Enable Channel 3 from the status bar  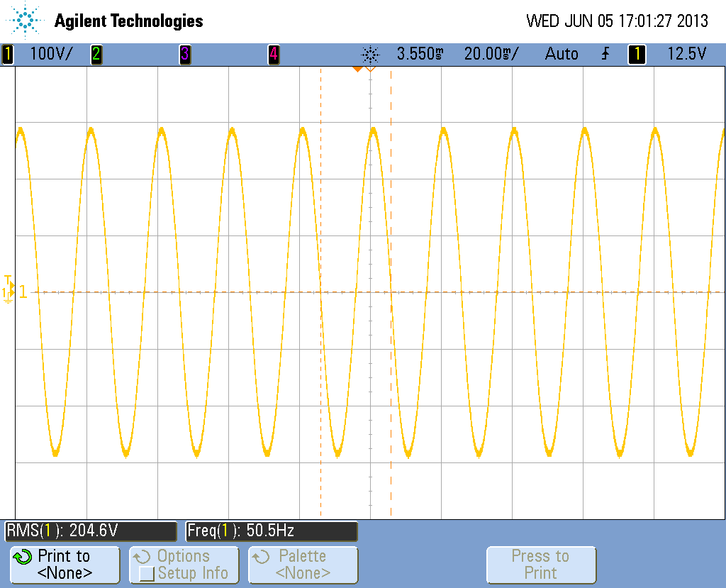tap(185, 53)
